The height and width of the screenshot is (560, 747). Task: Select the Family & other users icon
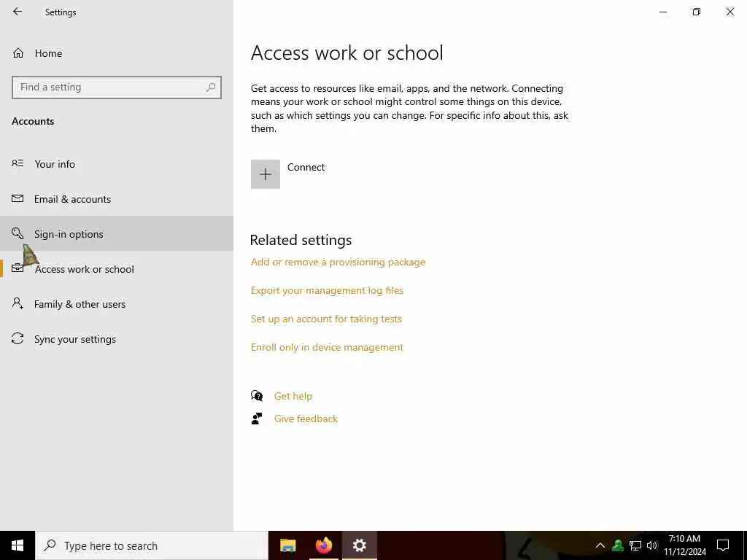pyautogui.click(x=18, y=303)
